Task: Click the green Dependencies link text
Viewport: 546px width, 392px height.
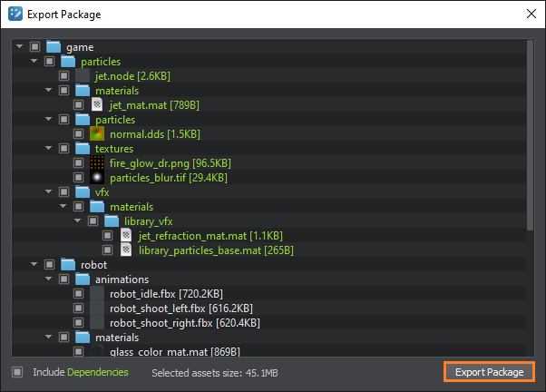Action: tap(99, 372)
